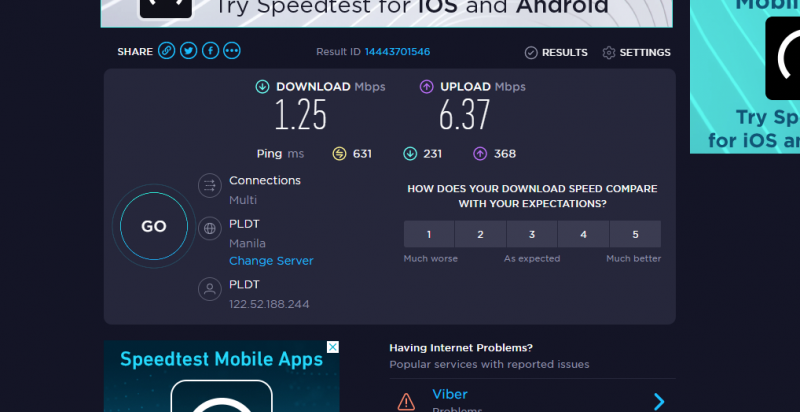Share result on Twitter

click(188, 51)
